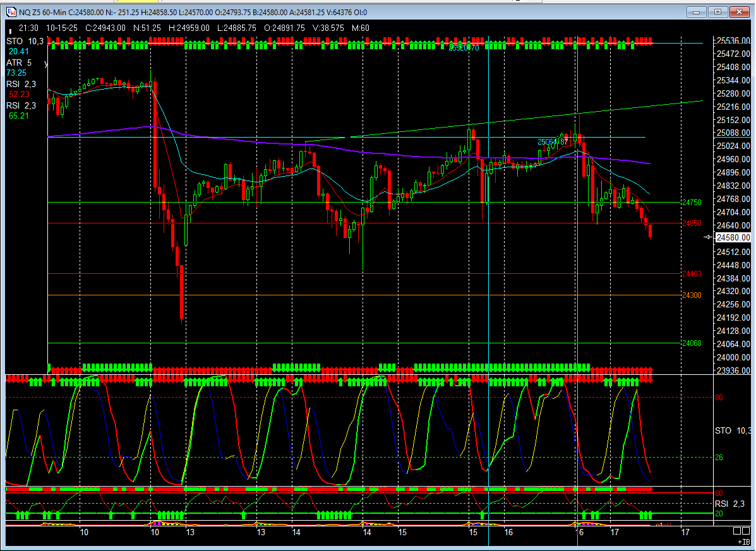Select the red 24650 price level label
756x551 pixels.
692,223
